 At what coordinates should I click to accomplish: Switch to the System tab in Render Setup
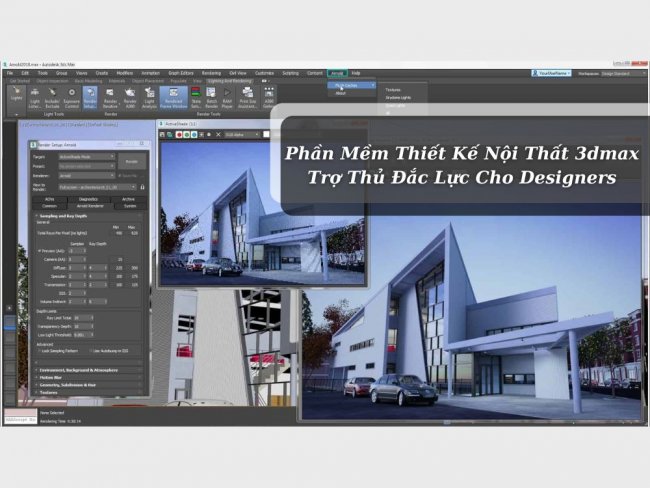130,206
